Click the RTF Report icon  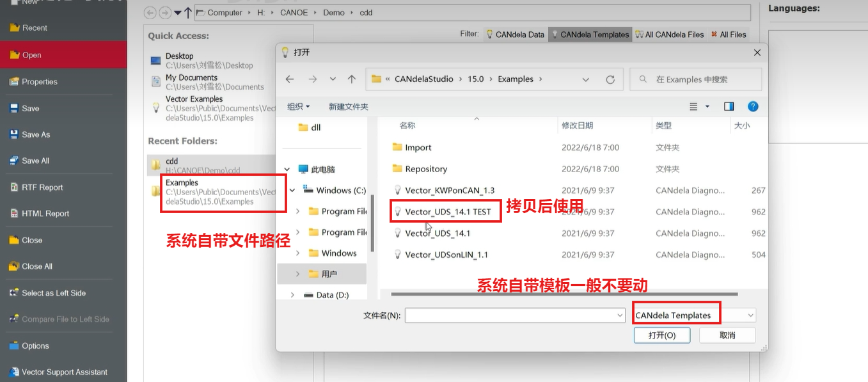click(x=14, y=187)
